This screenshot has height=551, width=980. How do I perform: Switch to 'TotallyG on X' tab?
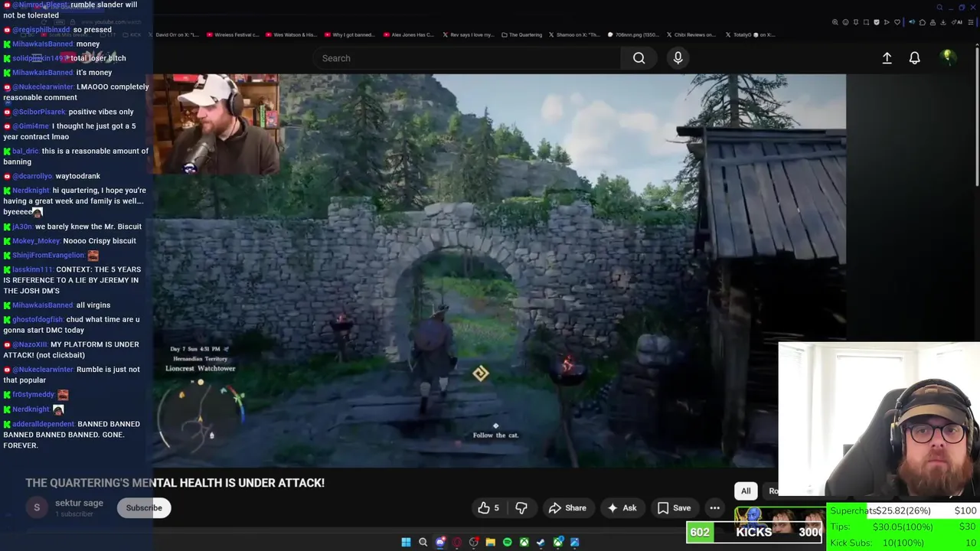click(x=750, y=34)
